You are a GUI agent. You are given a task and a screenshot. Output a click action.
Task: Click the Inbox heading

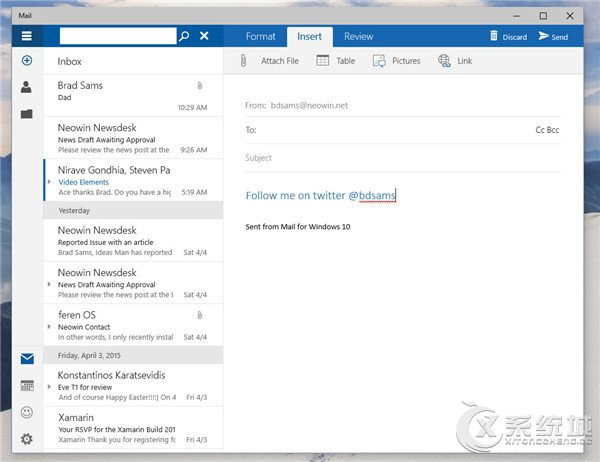70,61
